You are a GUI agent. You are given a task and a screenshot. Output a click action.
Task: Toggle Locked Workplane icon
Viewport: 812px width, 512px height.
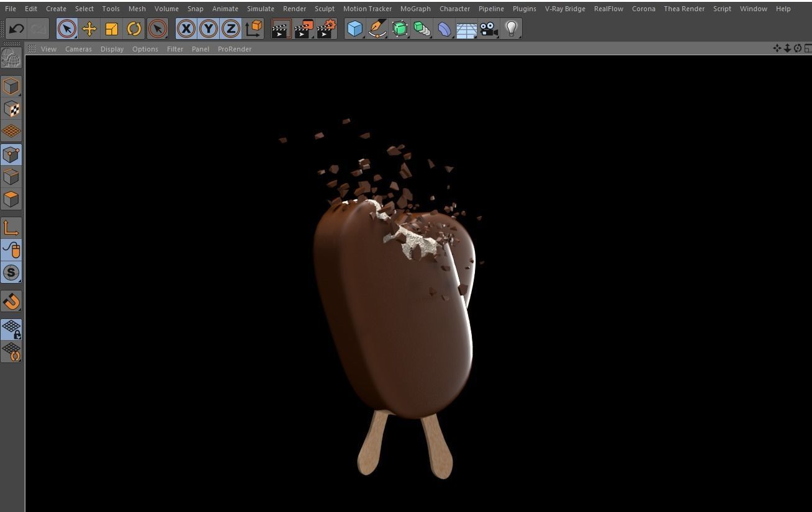coord(11,330)
